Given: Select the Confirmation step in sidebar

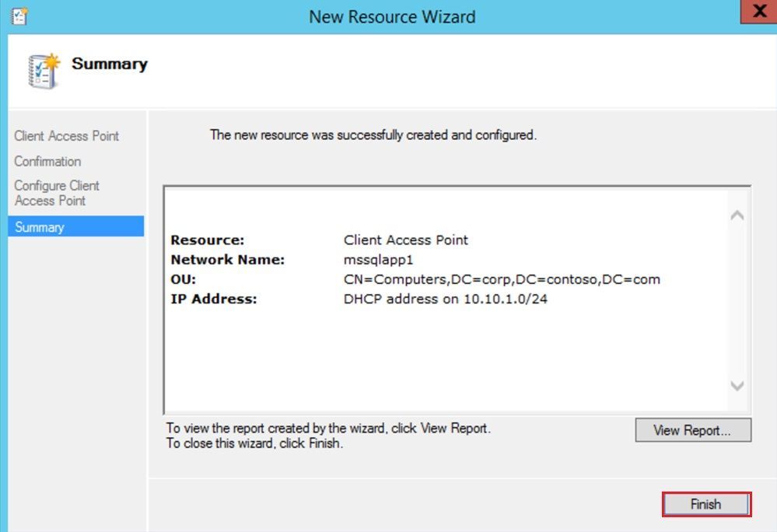Looking at the screenshot, I should point(47,162).
